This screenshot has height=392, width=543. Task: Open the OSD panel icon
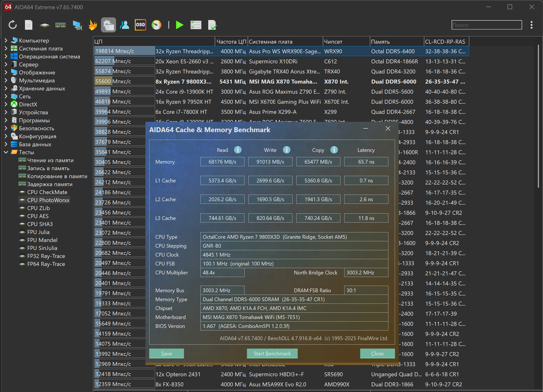(x=140, y=25)
